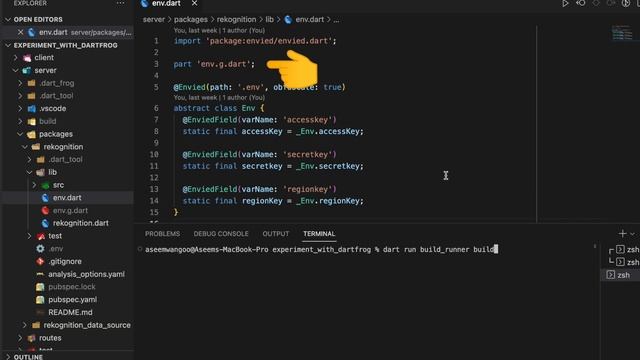The width and height of the screenshot is (640, 360).
Task: Open the terminal launch profile dropdown arrow
Action: [x=632, y=234]
